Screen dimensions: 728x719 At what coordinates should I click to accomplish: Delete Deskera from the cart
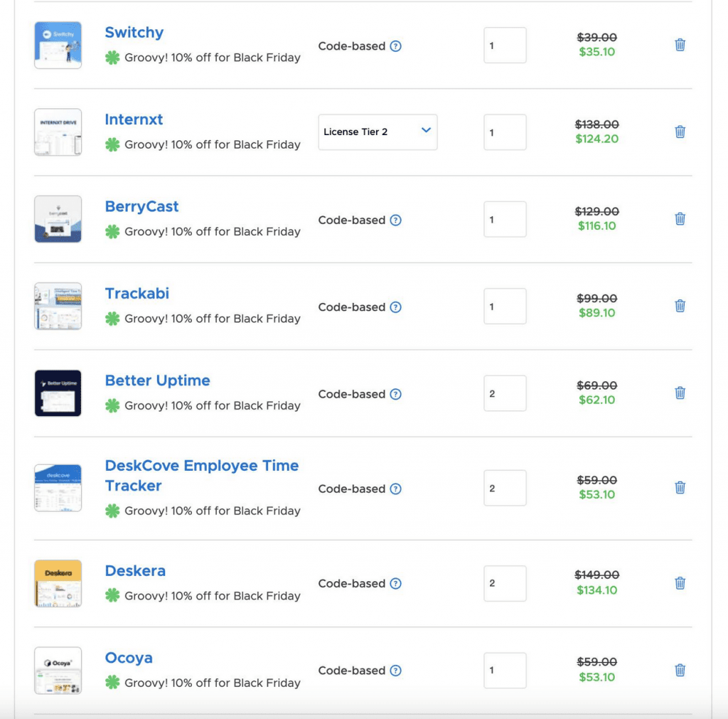[x=680, y=583]
